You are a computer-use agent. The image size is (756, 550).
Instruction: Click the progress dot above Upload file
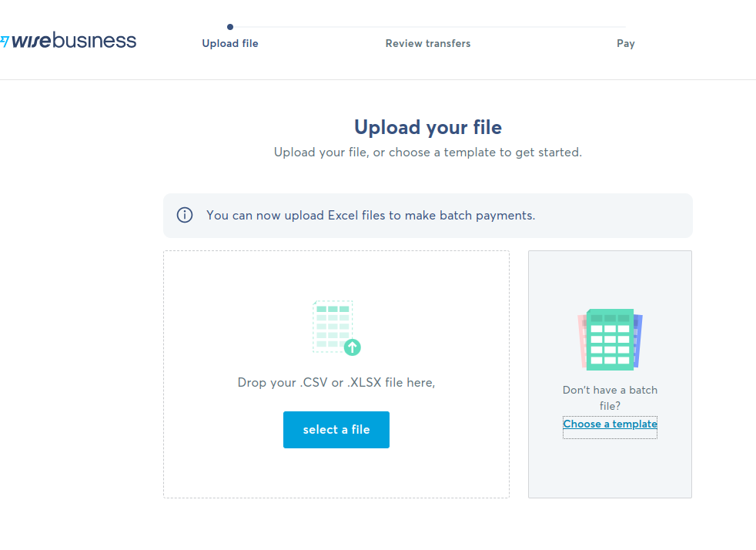[x=230, y=27]
